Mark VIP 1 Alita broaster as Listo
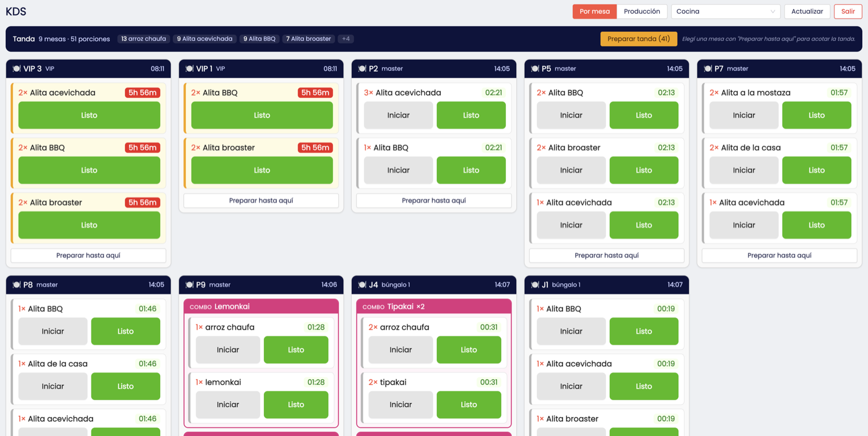The image size is (868, 436). click(262, 170)
